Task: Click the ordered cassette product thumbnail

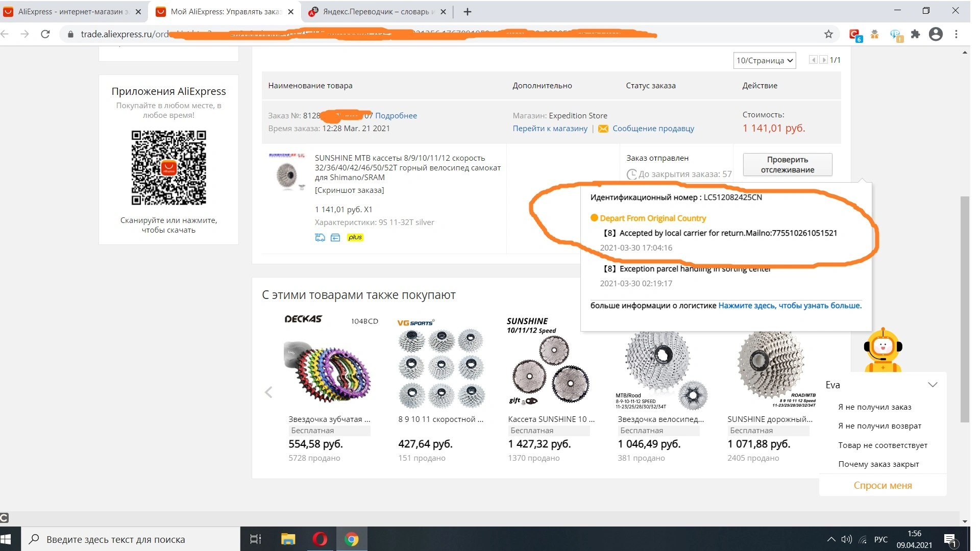Action: point(287,172)
